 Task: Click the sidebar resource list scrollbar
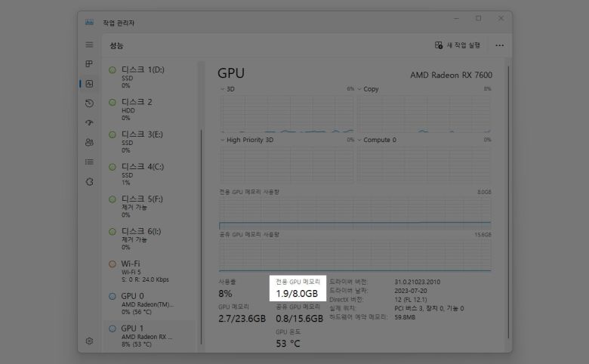tap(202, 236)
